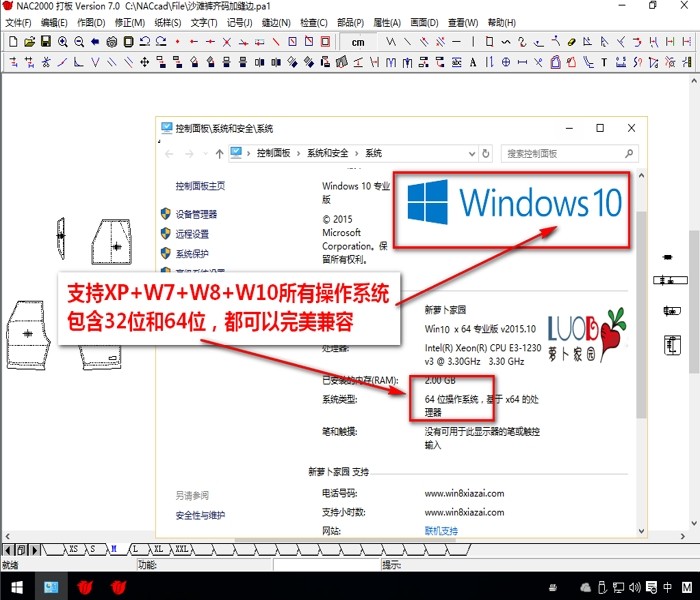Select the zigzag polyline tool
Image resolution: width=700 pixels, height=600 pixels.
click(x=391, y=42)
